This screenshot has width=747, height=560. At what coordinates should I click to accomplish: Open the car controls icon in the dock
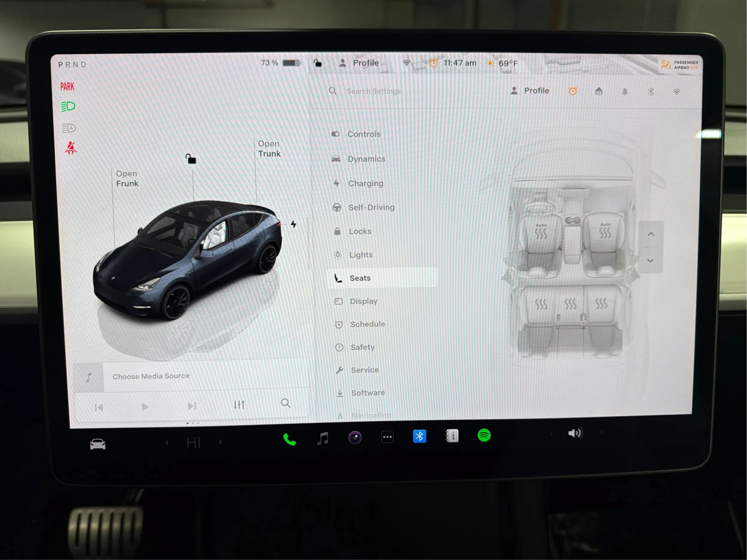98,444
